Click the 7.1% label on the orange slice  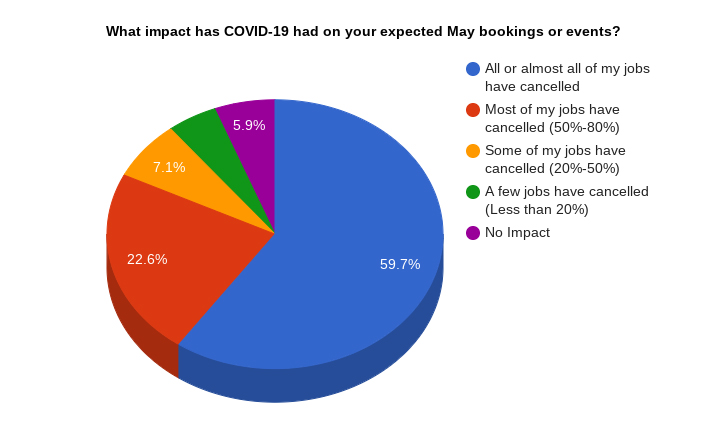pos(169,167)
